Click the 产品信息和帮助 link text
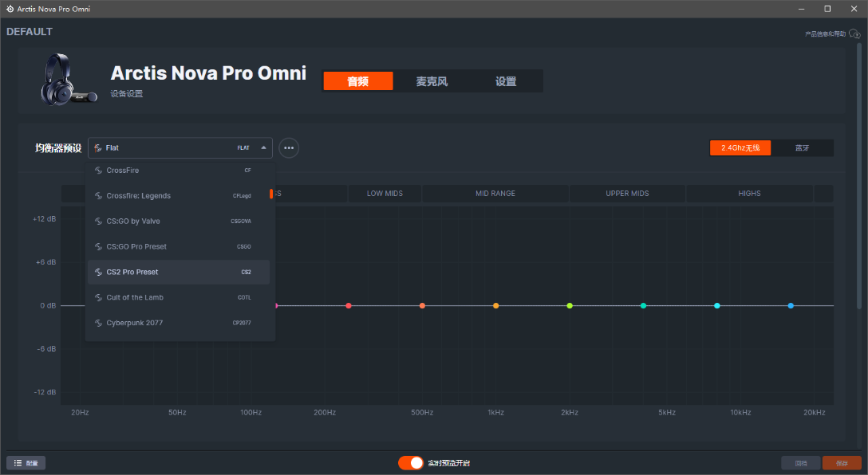868x475 pixels. pyautogui.click(x=826, y=34)
